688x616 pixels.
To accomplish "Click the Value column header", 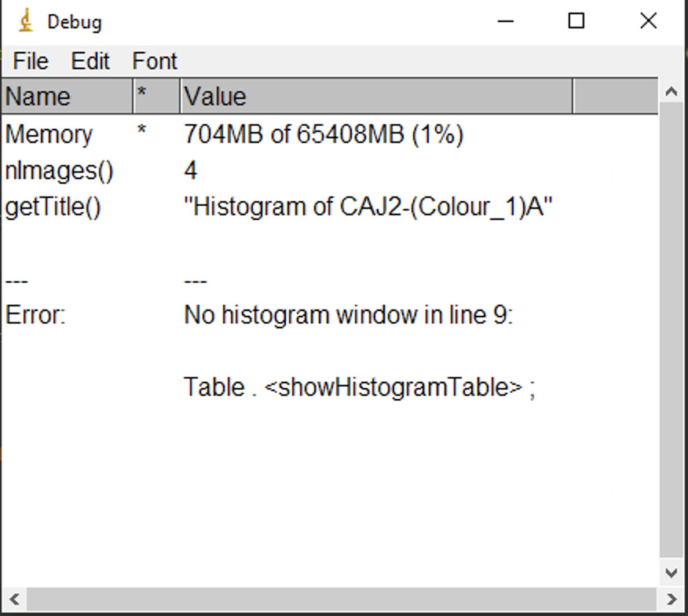I will 215,96.
